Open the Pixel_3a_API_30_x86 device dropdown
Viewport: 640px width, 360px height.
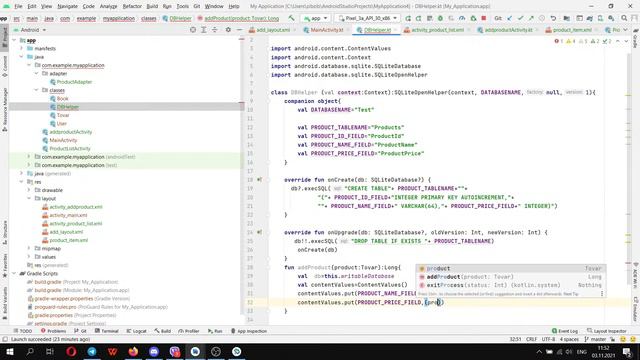(367, 18)
